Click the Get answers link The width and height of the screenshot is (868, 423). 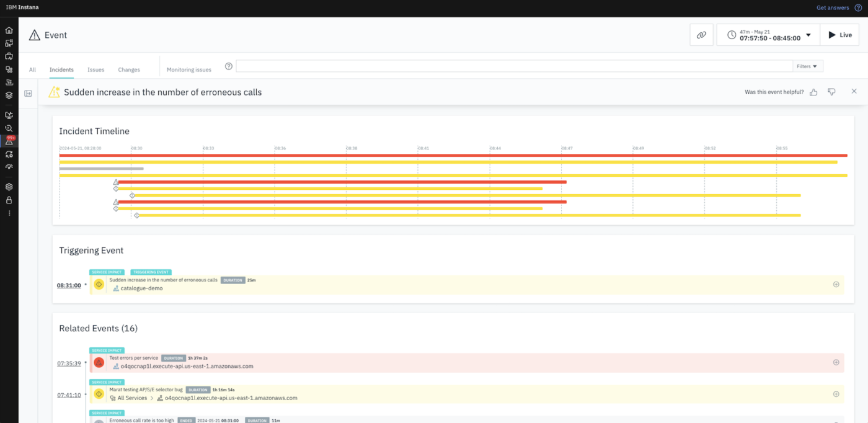click(x=833, y=8)
